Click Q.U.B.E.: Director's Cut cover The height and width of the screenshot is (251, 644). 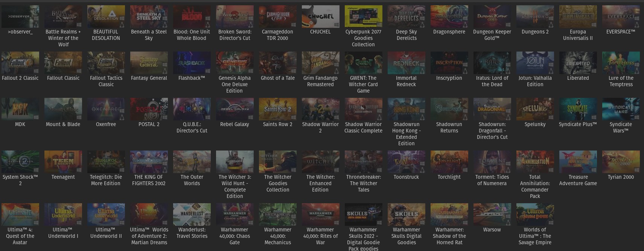192,109
